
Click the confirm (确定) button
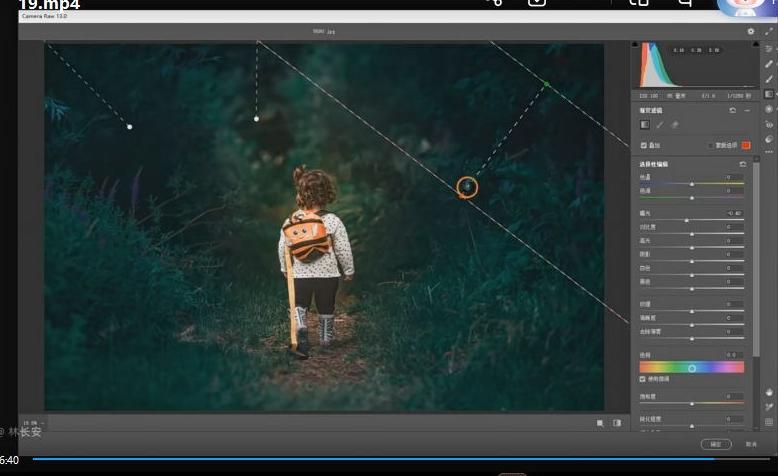tap(715, 444)
